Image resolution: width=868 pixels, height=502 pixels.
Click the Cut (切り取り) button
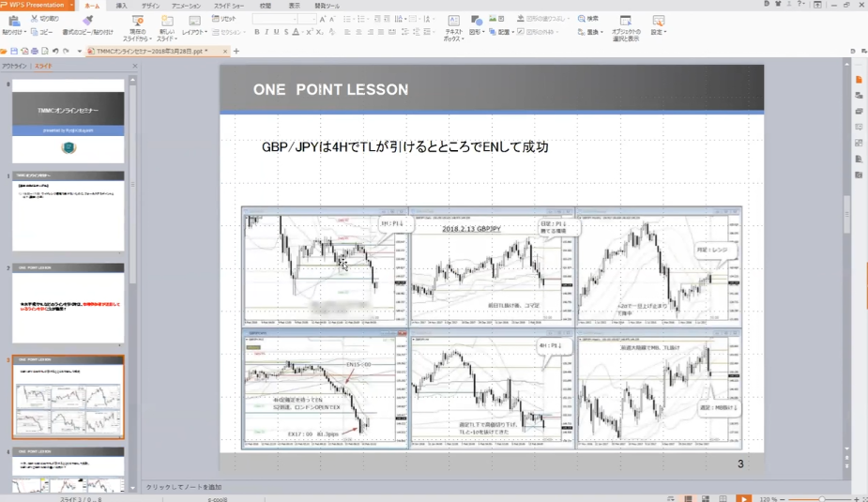pyautogui.click(x=43, y=19)
